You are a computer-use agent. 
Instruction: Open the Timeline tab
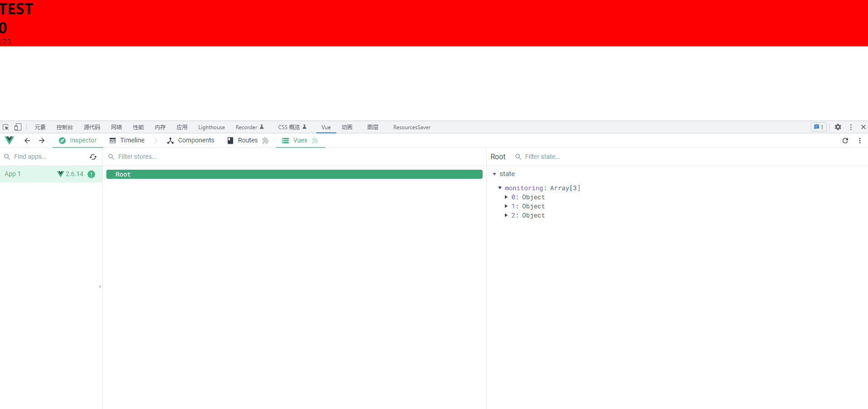point(127,141)
